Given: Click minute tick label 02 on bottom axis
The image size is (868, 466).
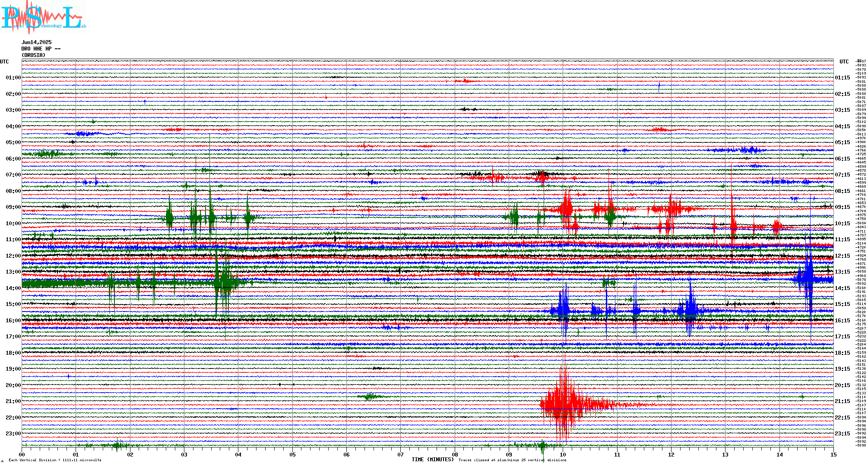Looking at the screenshot, I should click(130, 454).
